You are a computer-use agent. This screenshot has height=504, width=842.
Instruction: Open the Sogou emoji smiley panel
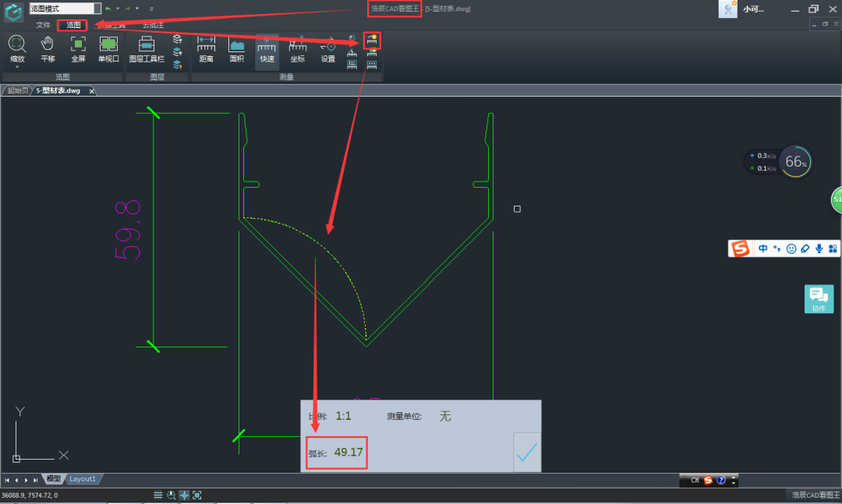(x=791, y=248)
